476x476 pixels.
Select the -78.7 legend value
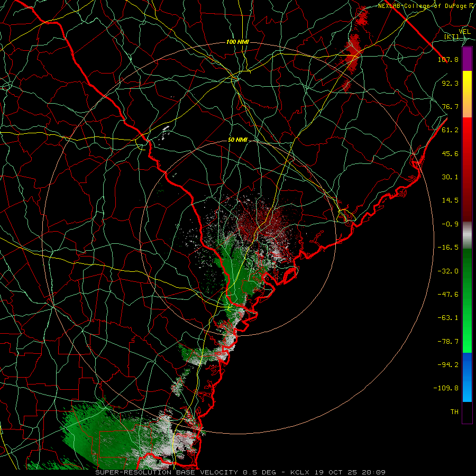[448, 342]
